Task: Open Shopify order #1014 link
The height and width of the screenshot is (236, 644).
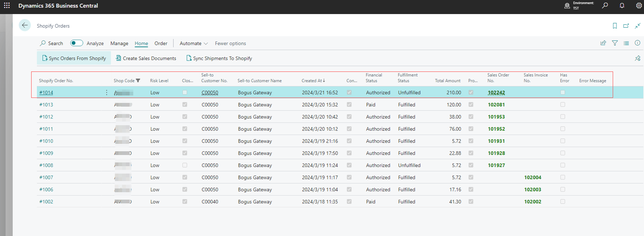Action: click(x=46, y=93)
